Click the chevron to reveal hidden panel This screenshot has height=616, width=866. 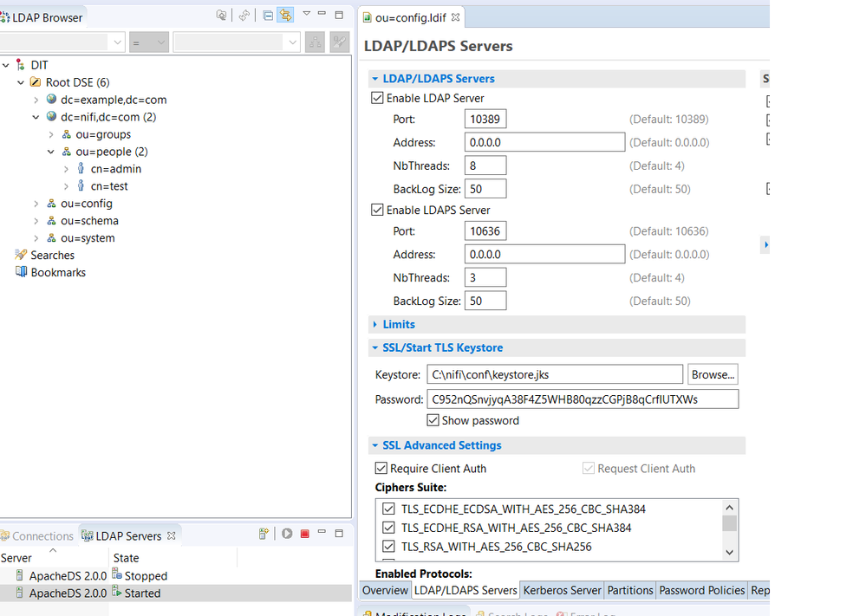point(765,245)
